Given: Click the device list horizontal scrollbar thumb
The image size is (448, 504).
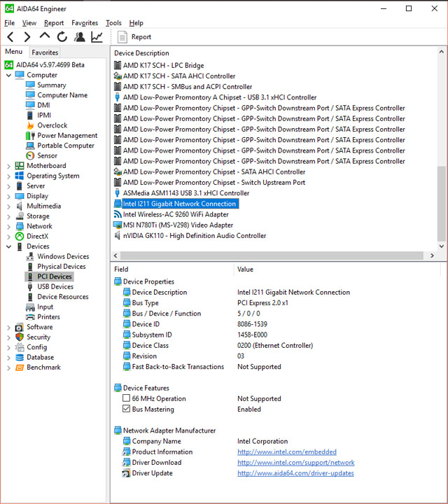Looking at the screenshot, I should [272, 255].
